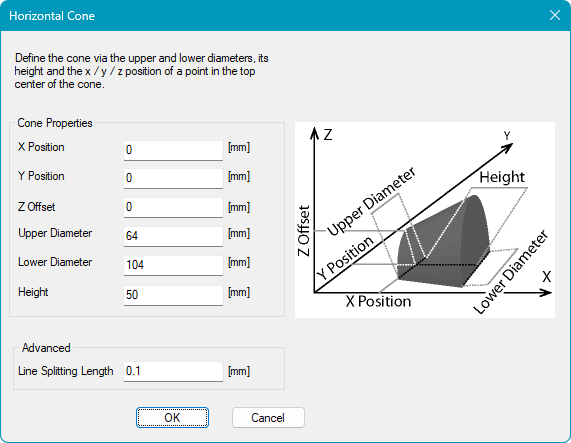Click the 'X Position' field label
Screen dimensions: 571x443
pyautogui.click(x=41, y=147)
